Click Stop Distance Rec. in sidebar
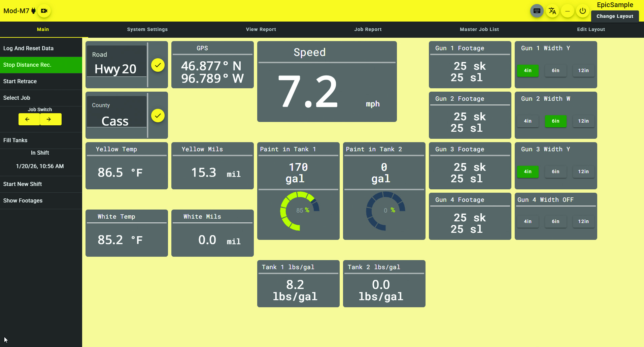The image size is (644, 347). click(x=41, y=65)
